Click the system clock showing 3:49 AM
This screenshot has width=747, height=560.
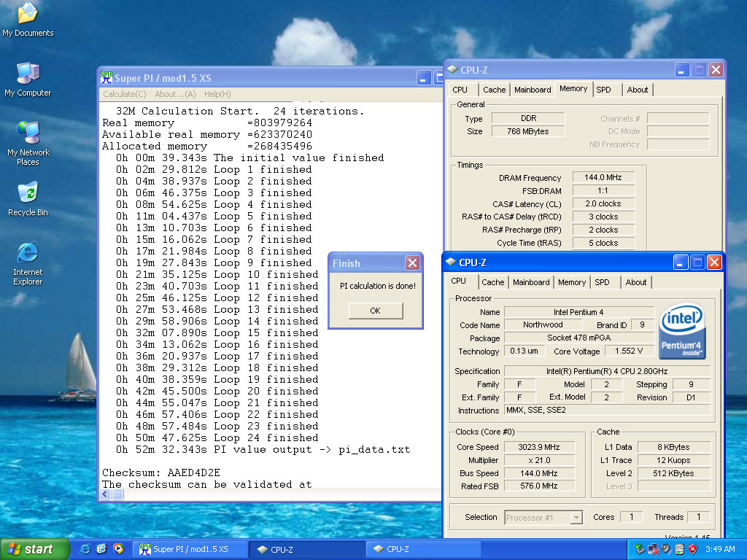(x=720, y=549)
